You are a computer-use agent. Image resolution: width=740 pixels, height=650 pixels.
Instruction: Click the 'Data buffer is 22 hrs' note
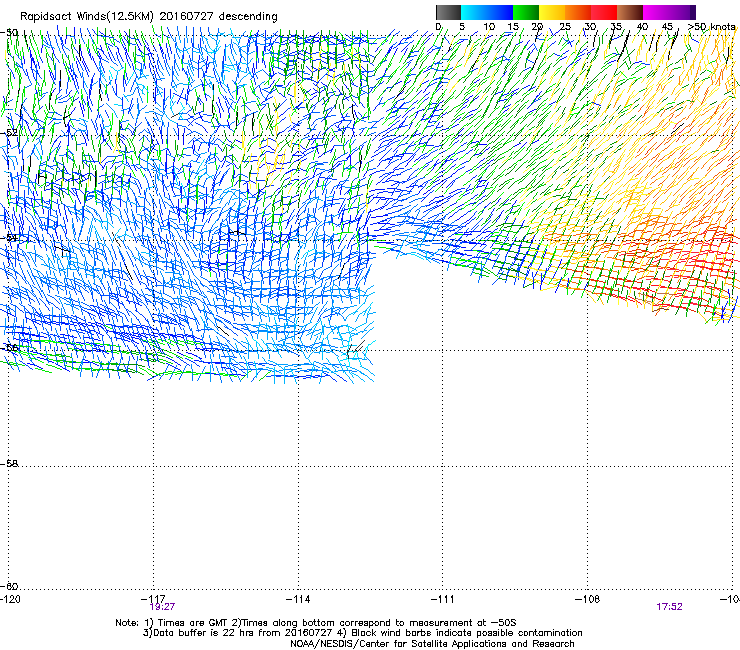tap(363, 633)
